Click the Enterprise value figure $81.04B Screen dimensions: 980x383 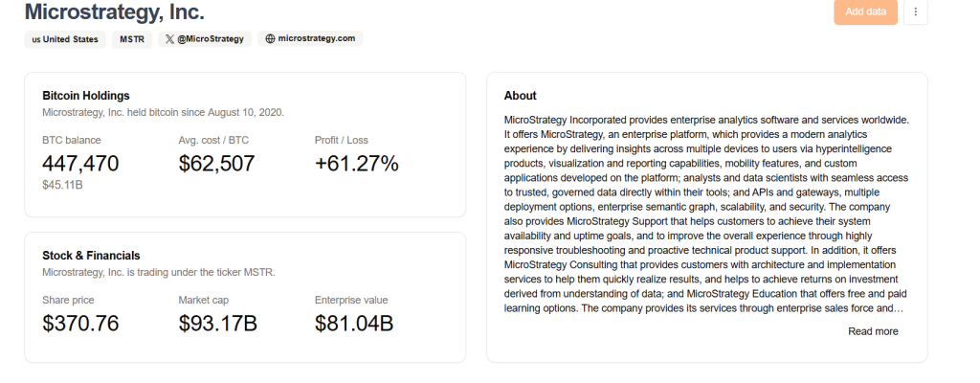click(354, 324)
